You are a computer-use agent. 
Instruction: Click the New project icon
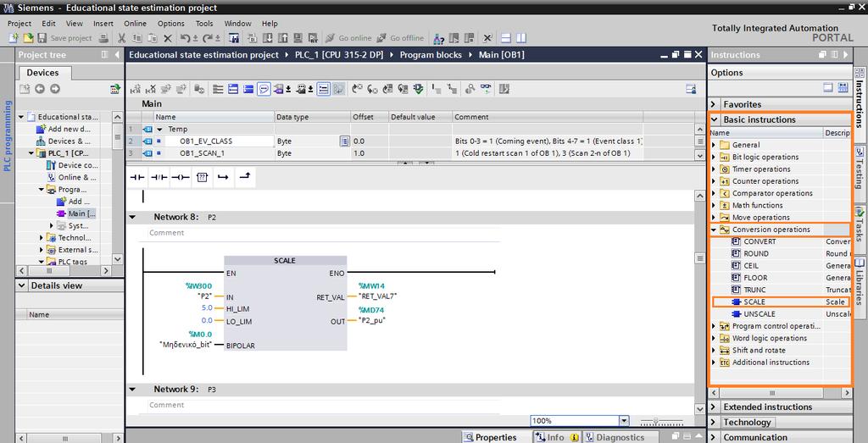tap(14, 38)
